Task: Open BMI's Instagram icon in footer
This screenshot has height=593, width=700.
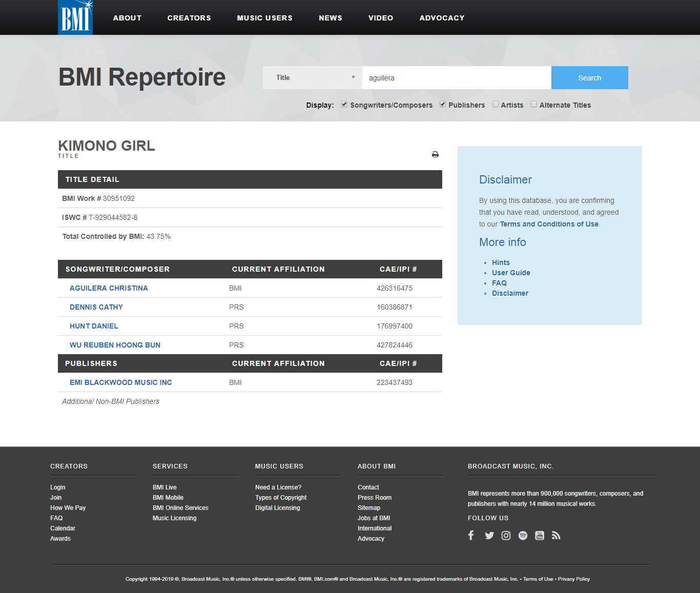Action: pyautogui.click(x=506, y=536)
